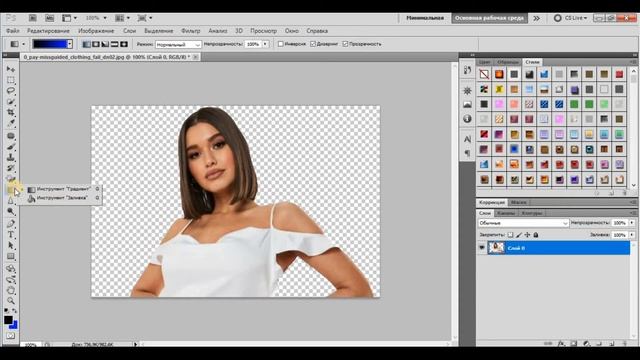Screen dimensions: 640x360
Task: Swap foreground and background colors
Action: pos(15,311)
